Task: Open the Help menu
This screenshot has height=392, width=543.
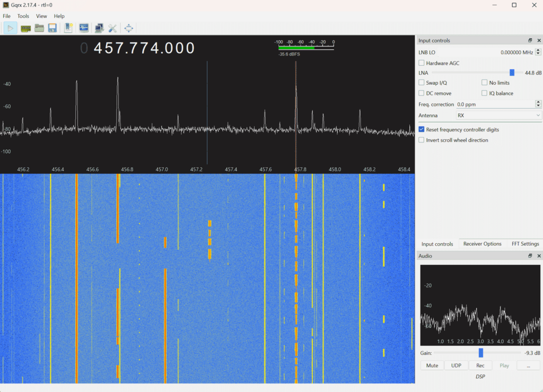Action: click(59, 16)
